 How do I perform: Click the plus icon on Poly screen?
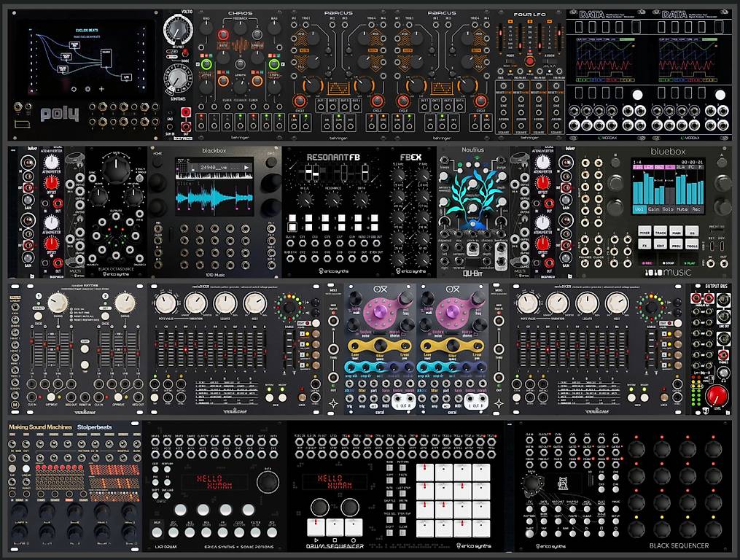(x=101, y=89)
